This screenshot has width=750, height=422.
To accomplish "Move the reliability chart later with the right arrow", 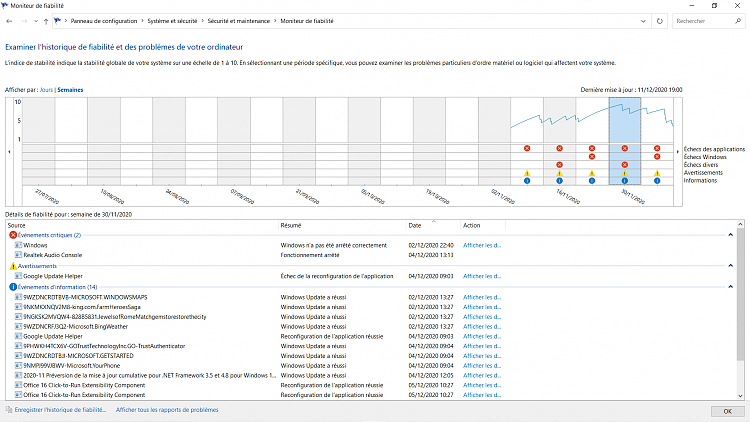I will (677, 152).
